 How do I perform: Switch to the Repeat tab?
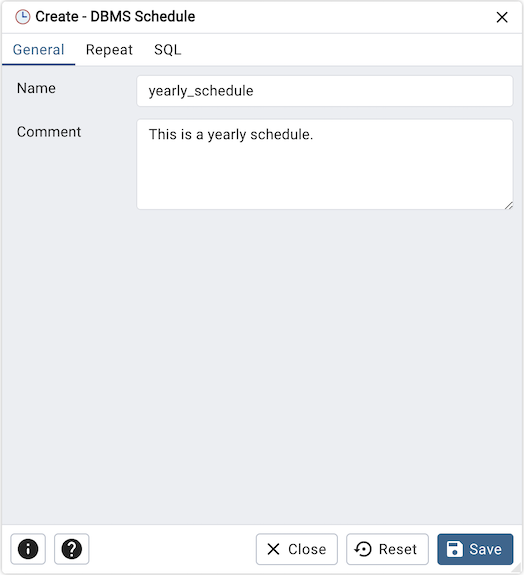[x=109, y=50]
